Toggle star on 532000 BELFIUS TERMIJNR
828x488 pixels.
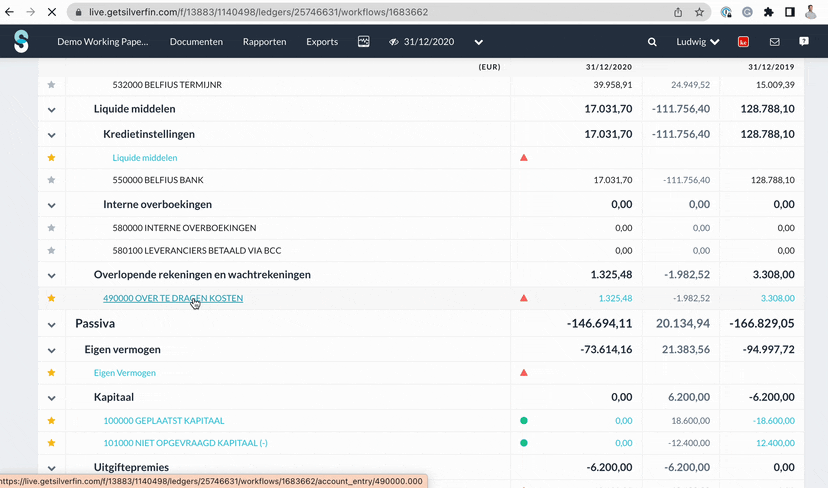[51, 85]
